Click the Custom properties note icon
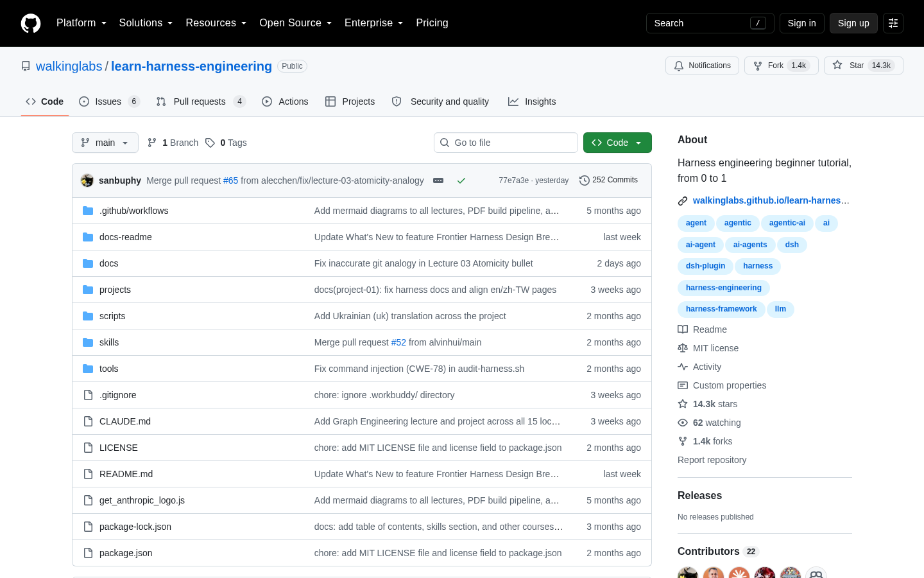Viewport: 924px width, 578px height. pos(683,385)
